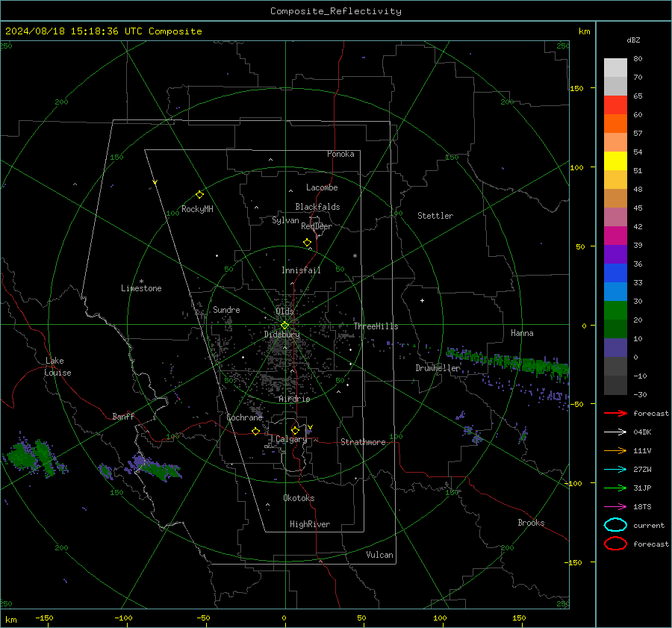This screenshot has height=628, width=672.
Task: Click the asterisk marker above Limestone
Action: pos(141,282)
